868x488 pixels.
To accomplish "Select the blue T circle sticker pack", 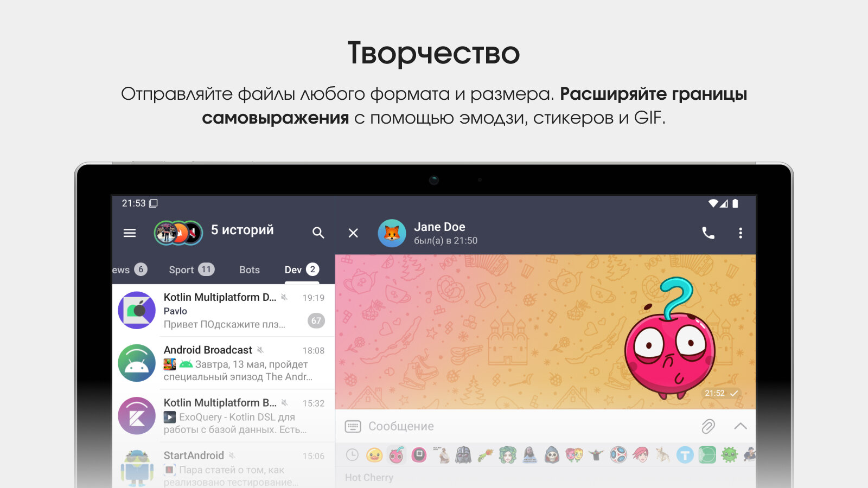I will point(685,455).
